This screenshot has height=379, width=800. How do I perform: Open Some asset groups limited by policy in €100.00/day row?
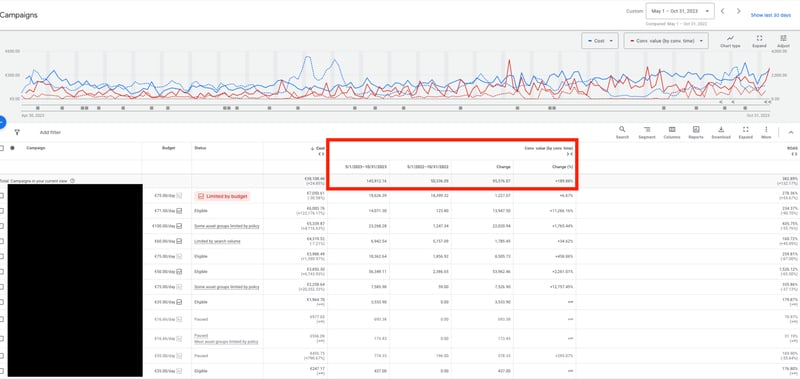pos(227,226)
